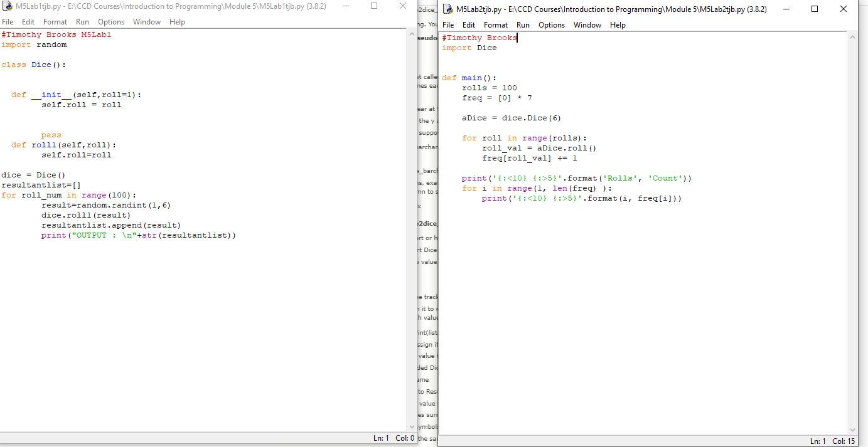Click 'dice.rolll(result)' line
868x447 pixels.
(87, 216)
